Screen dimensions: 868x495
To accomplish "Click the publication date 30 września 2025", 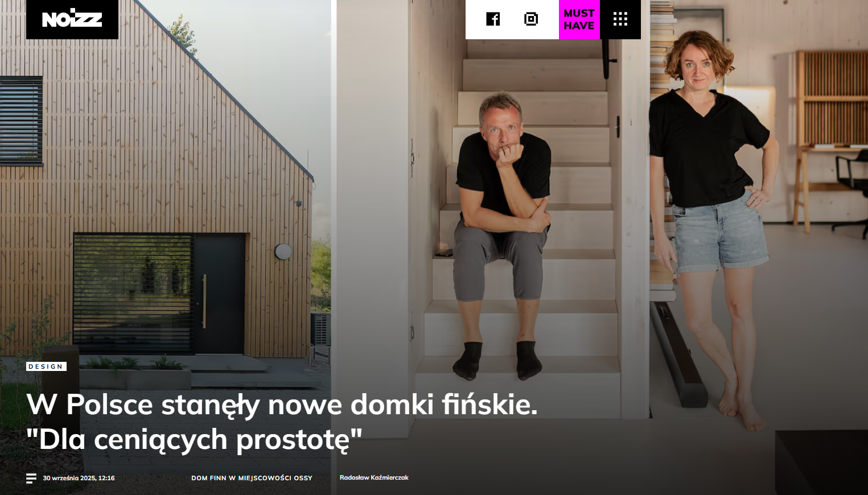I will click(x=79, y=478).
